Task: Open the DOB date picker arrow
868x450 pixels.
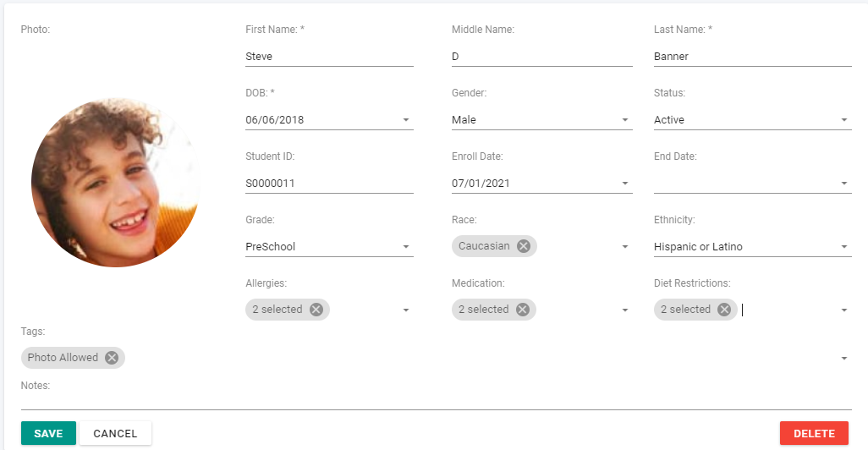Action: 406,120
